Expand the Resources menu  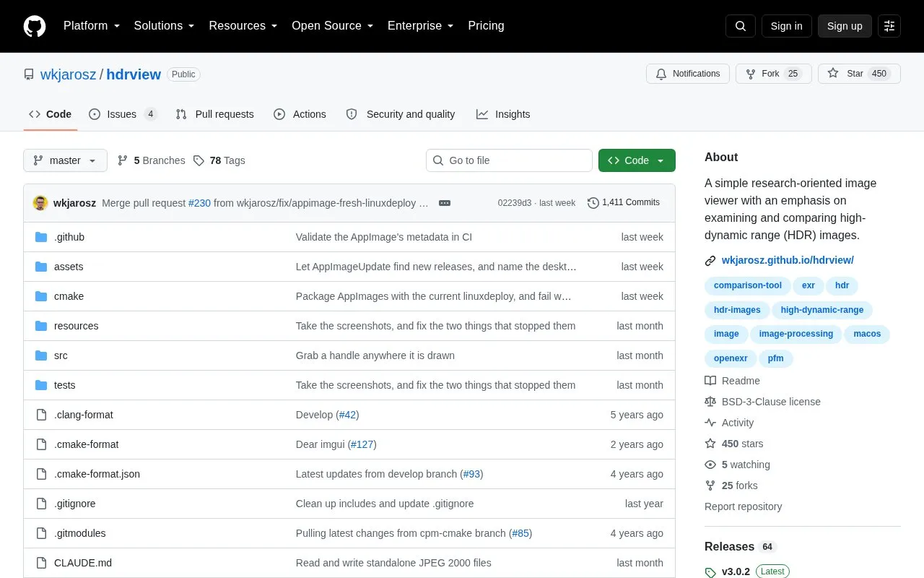click(x=243, y=26)
